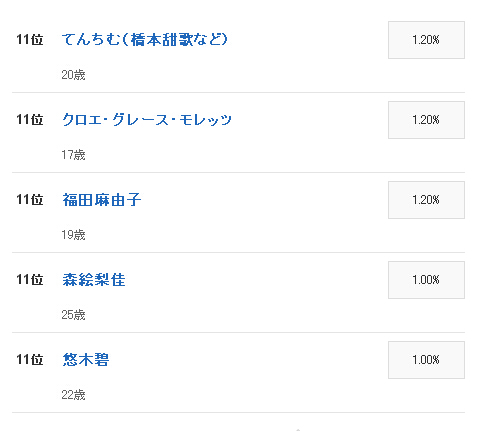
Task: Click the 1.20% box beside てんちむ
Action: tap(426, 40)
